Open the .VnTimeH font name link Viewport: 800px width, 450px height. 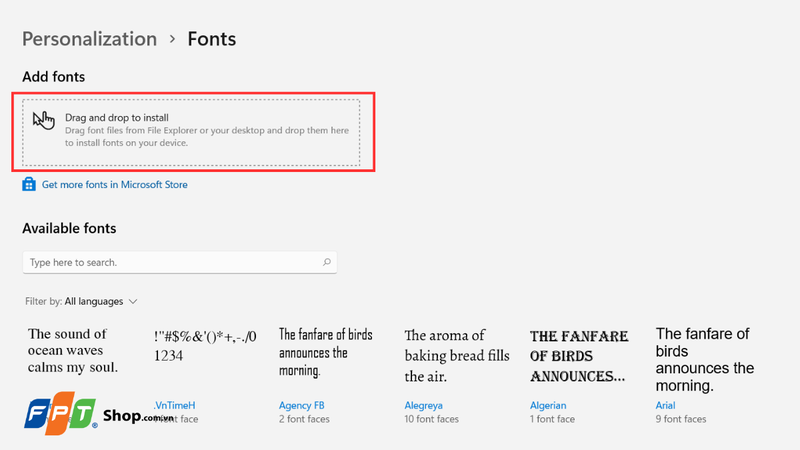[x=174, y=405]
